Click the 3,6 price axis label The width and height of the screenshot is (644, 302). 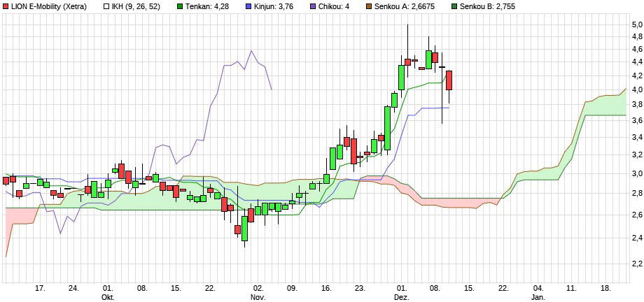tap(637, 120)
